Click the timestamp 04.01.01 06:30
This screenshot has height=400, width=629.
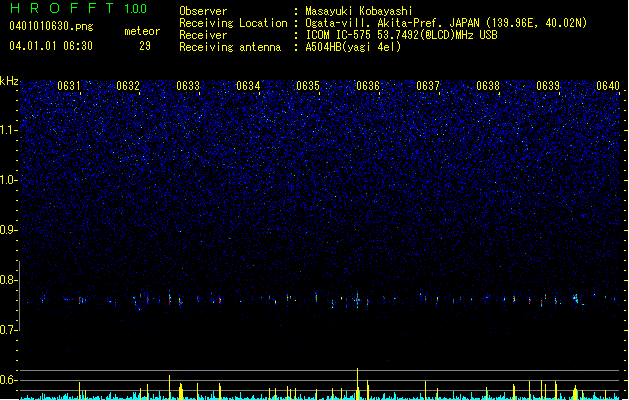tap(51, 46)
